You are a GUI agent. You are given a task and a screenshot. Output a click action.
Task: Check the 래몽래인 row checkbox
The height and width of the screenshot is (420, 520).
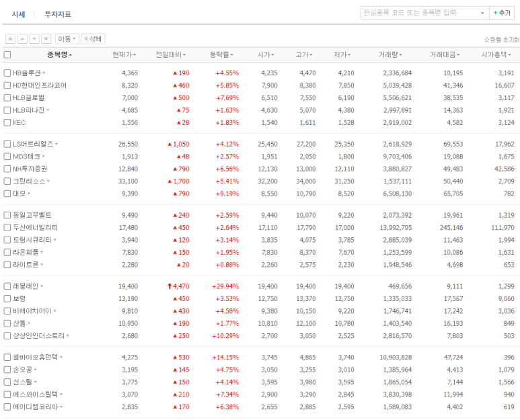pyautogui.click(x=7, y=286)
